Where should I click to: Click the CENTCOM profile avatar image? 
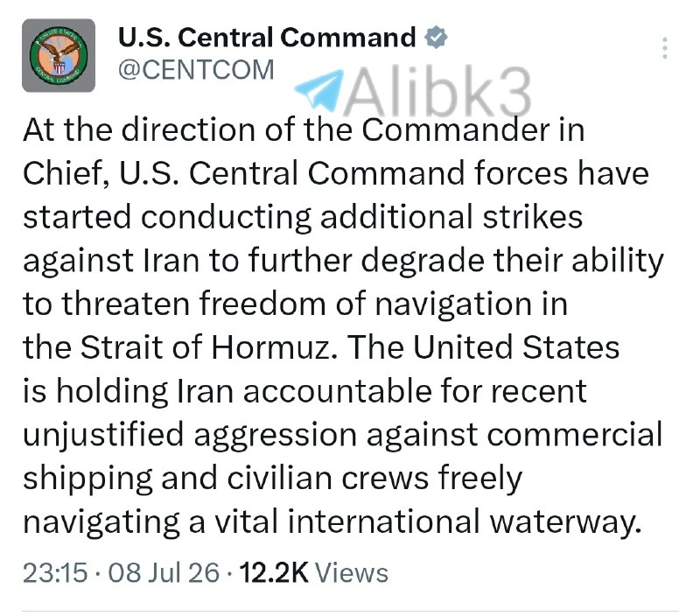(59, 55)
